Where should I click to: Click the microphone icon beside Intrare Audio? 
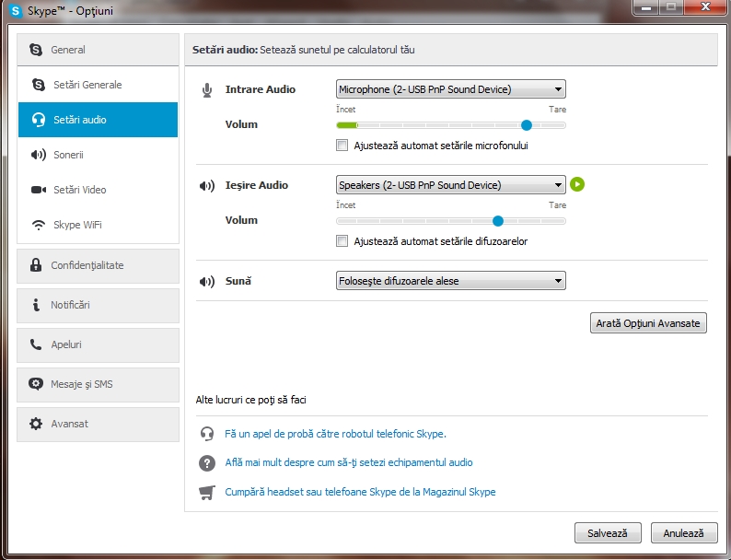pos(207,89)
